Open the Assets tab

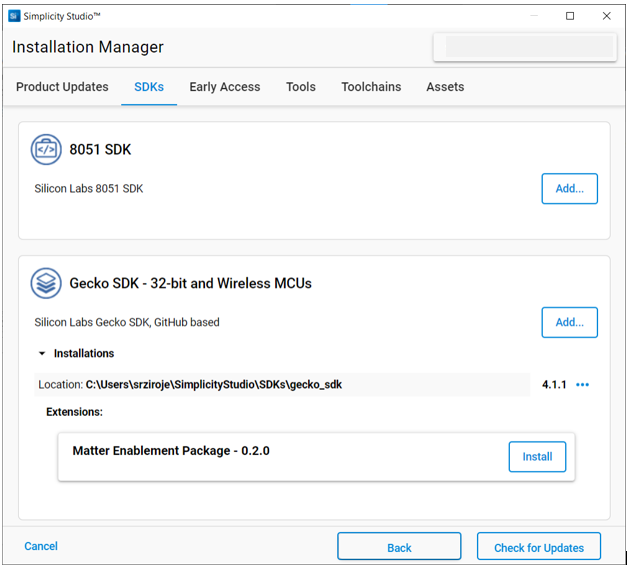pos(445,87)
